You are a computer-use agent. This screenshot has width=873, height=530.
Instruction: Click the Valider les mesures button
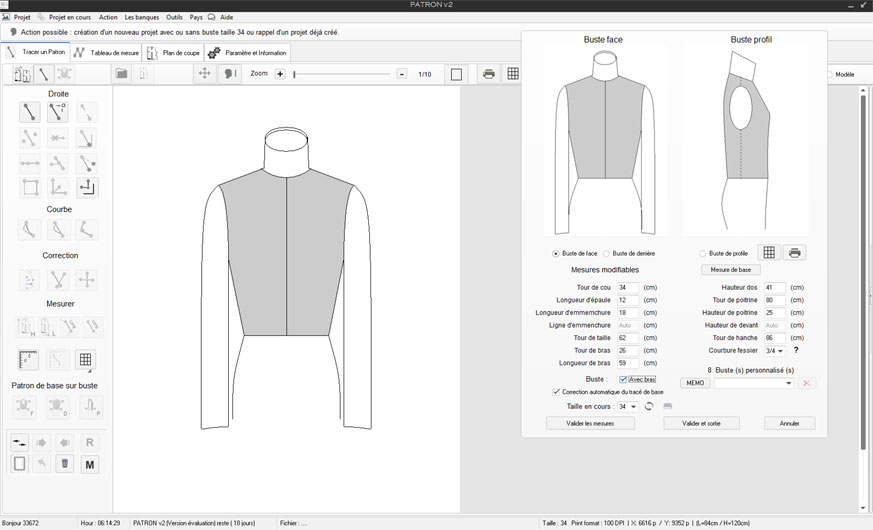click(x=590, y=423)
